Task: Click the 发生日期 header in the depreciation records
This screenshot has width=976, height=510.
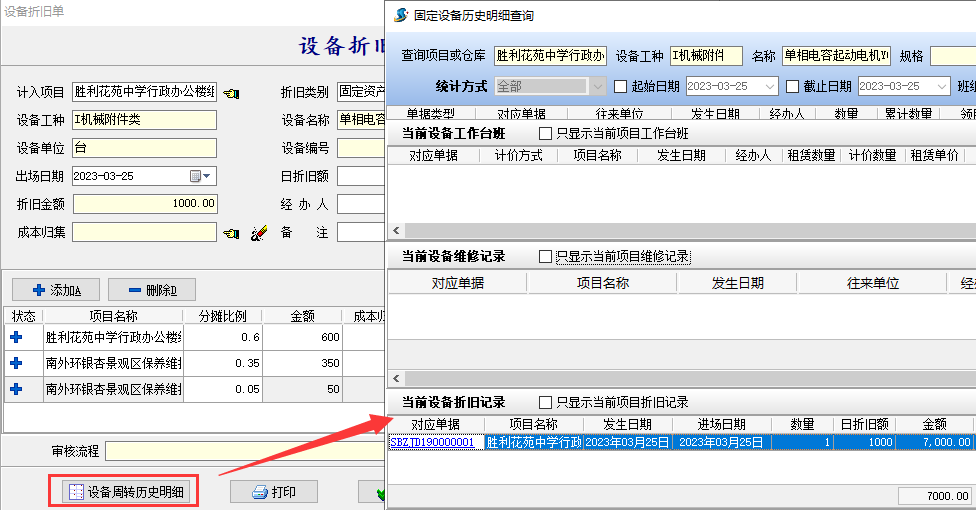Action: click(x=627, y=425)
